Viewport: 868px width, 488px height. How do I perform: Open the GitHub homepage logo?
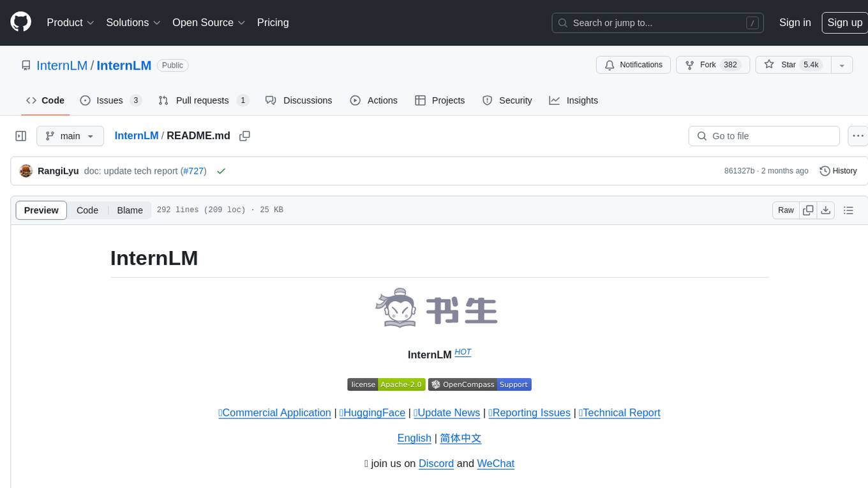[20, 22]
